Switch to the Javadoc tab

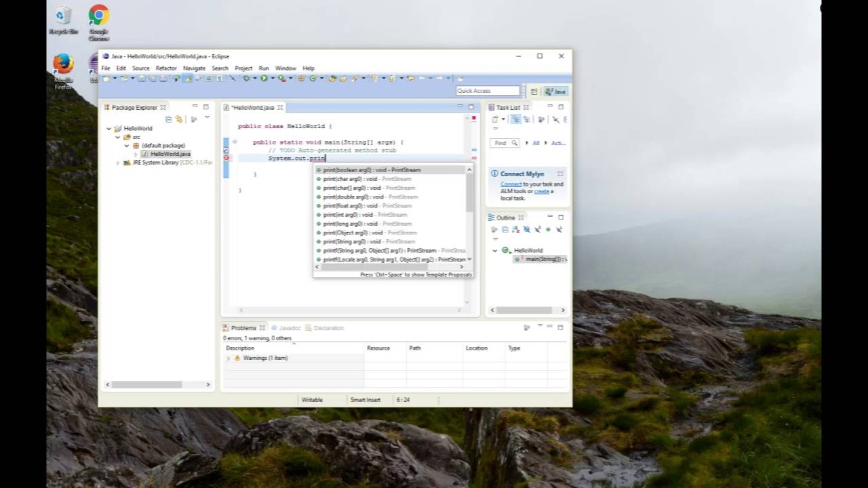tap(285, 328)
